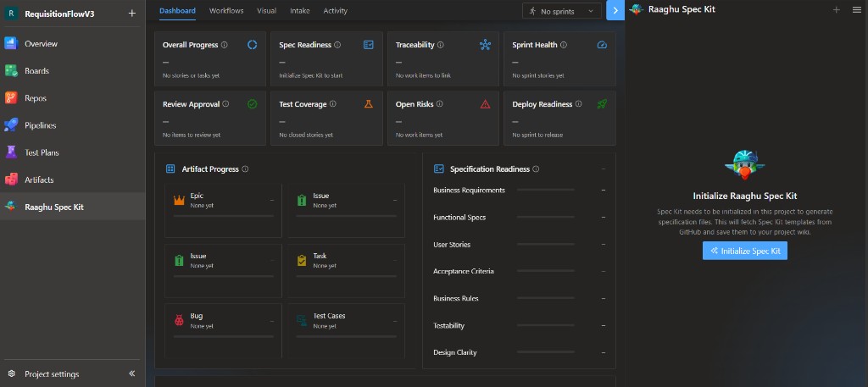This screenshot has height=387, width=868.
Task: Open the Boards section
Action: coord(73,71)
